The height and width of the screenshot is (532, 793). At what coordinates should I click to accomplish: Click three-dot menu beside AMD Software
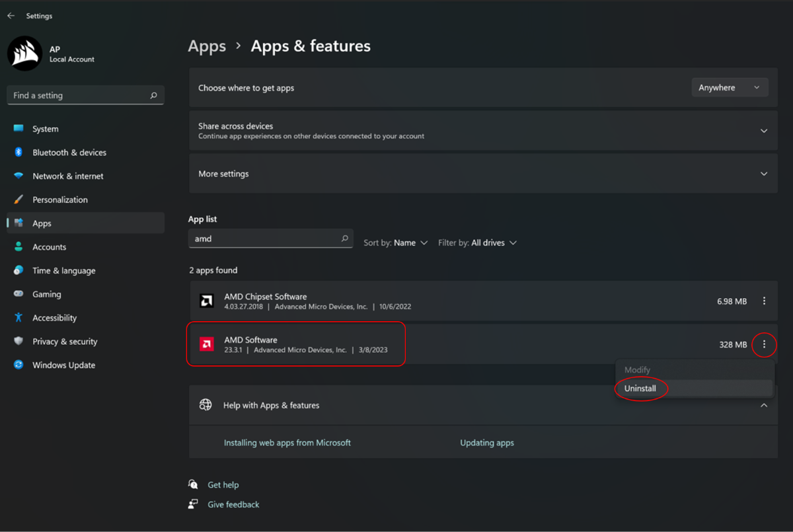click(x=764, y=344)
